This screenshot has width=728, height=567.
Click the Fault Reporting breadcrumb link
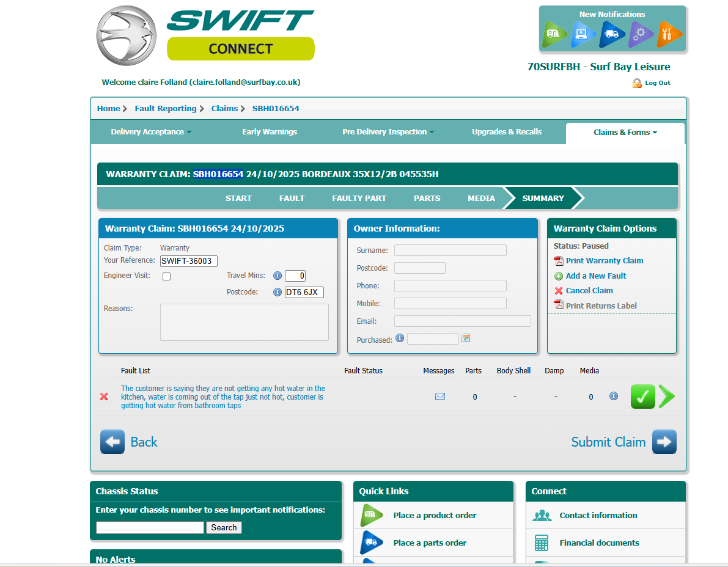(166, 109)
